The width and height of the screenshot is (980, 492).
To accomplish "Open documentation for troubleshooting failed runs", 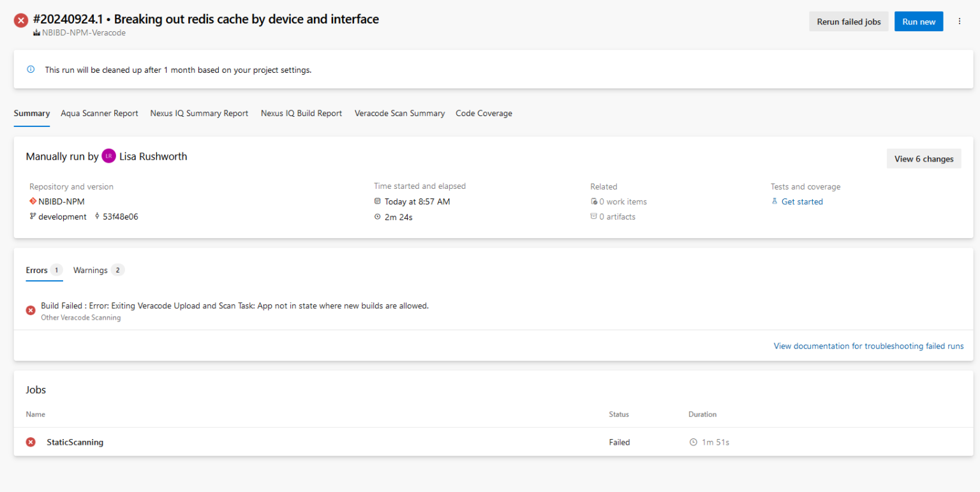I will [x=869, y=346].
